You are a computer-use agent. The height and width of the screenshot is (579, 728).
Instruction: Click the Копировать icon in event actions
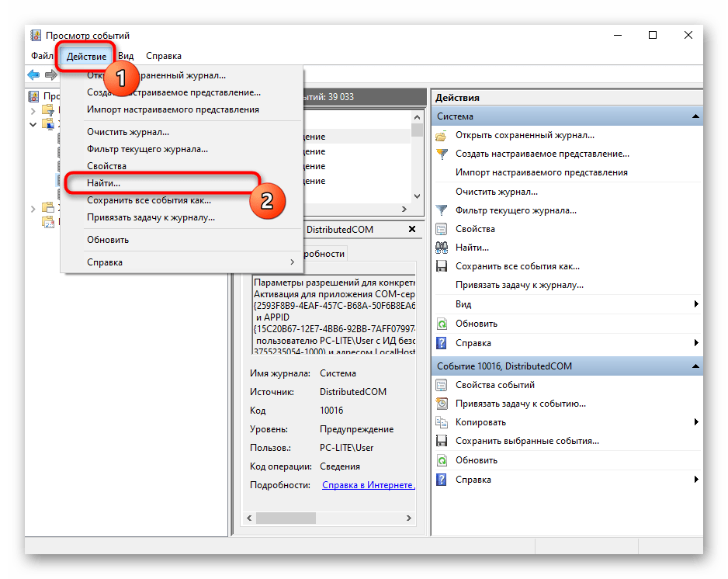(x=442, y=422)
